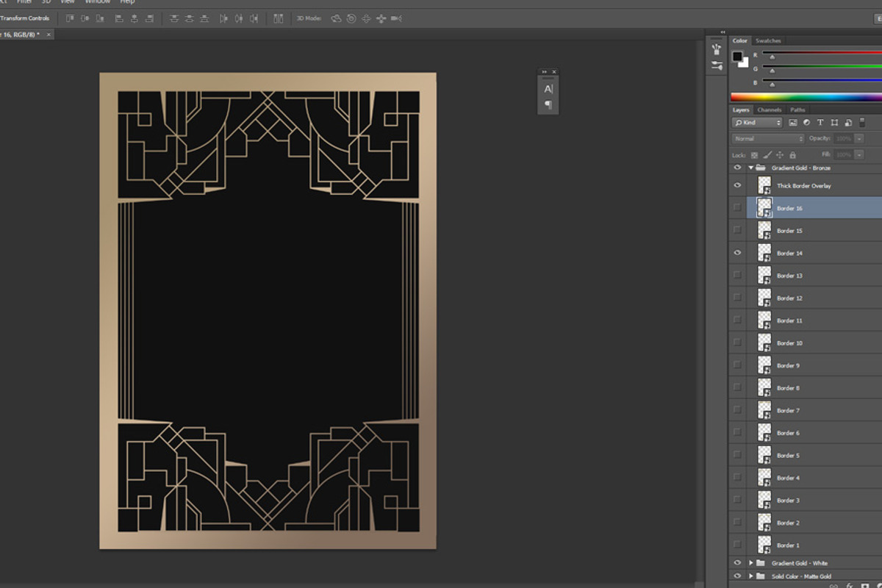Click the Distribute Horizontal Centers icon

pyautogui.click(x=239, y=18)
